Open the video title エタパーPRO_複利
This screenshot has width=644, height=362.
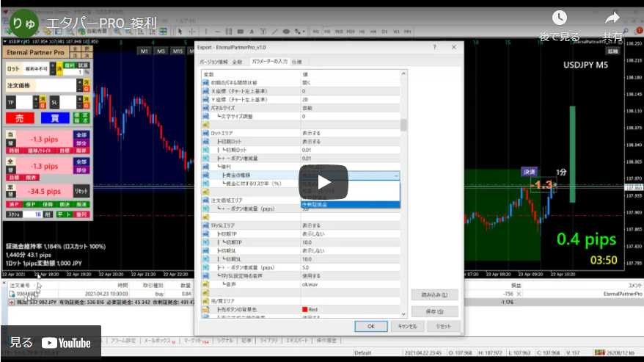point(101,23)
